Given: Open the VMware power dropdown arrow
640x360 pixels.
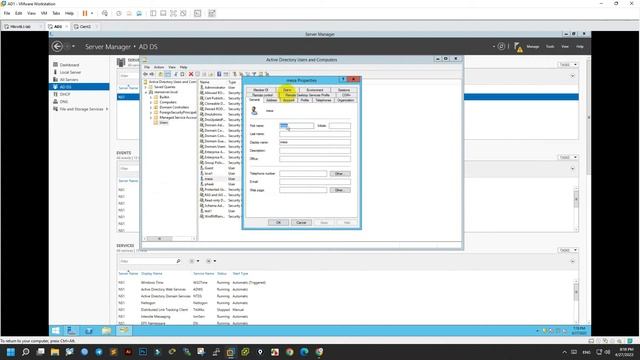Looking at the screenshot, I should (92, 13).
